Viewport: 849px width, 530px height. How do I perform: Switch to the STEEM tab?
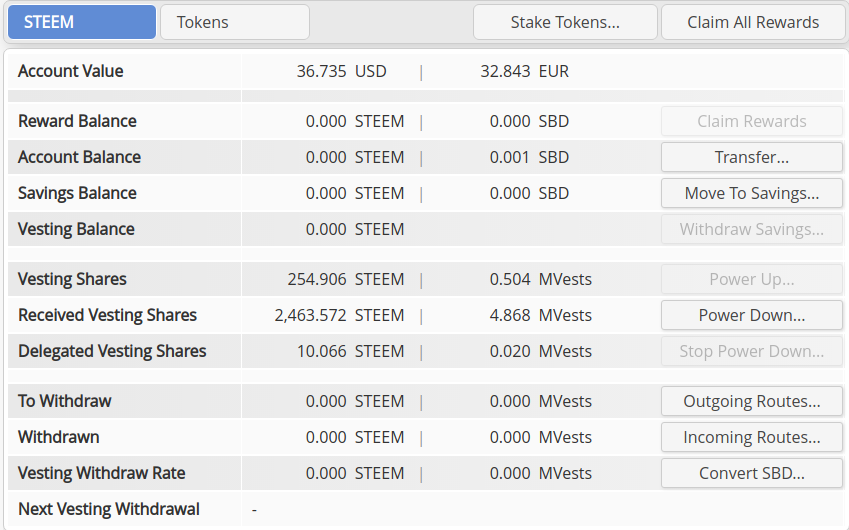[82, 22]
